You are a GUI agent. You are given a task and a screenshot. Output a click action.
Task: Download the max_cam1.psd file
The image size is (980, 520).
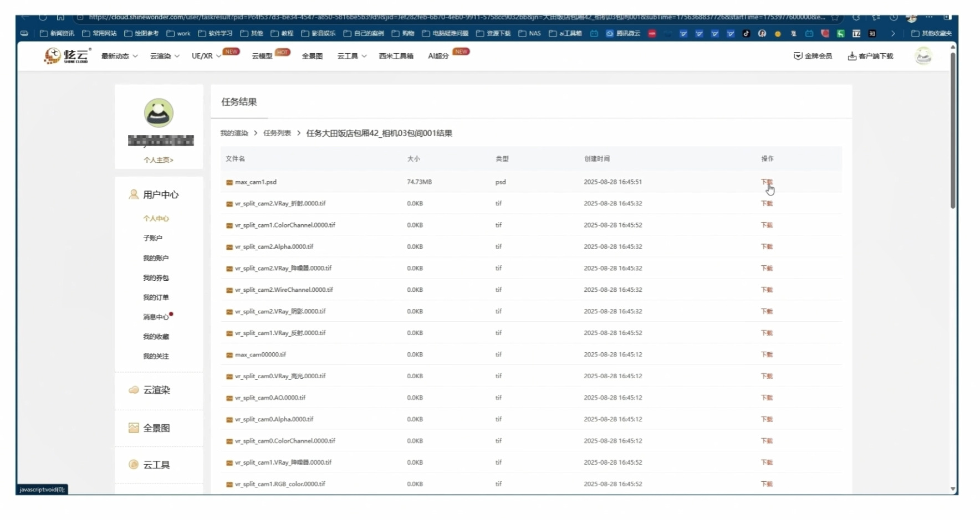(x=766, y=182)
